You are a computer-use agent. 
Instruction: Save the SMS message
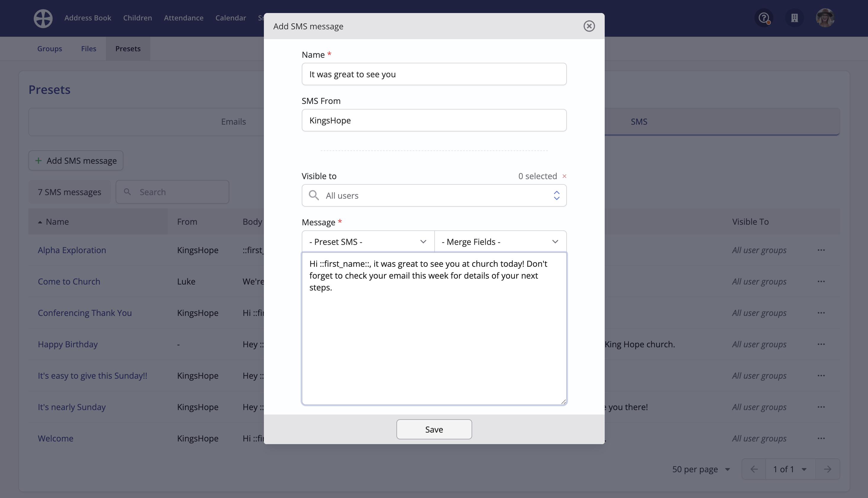pos(434,429)
